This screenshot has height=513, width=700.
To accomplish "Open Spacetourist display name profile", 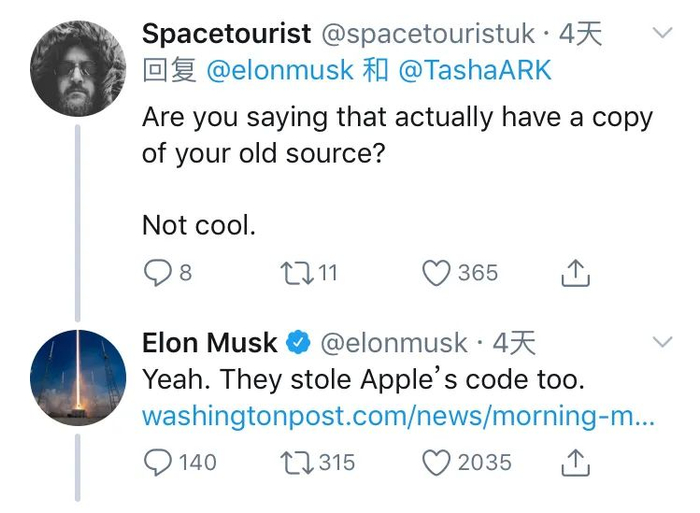I will point(226,34).
